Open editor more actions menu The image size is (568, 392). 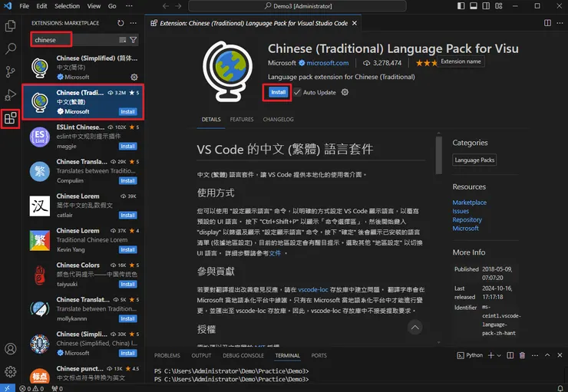click(560, 23)
